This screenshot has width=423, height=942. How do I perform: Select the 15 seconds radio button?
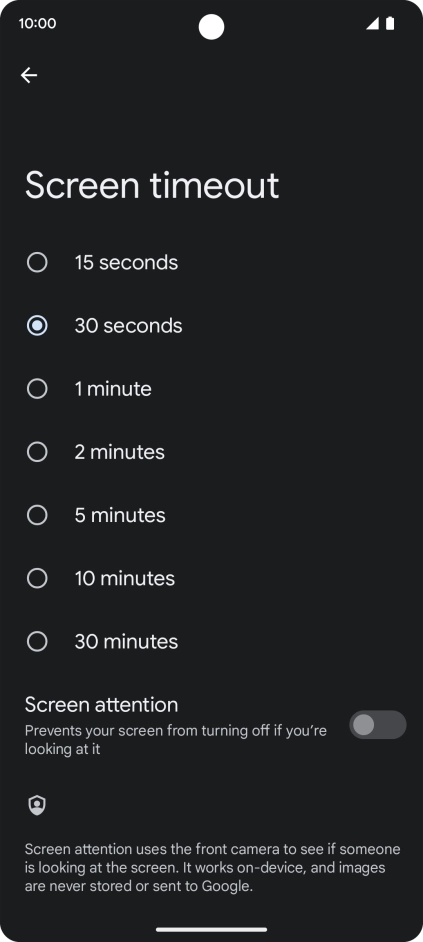point(37,263)
